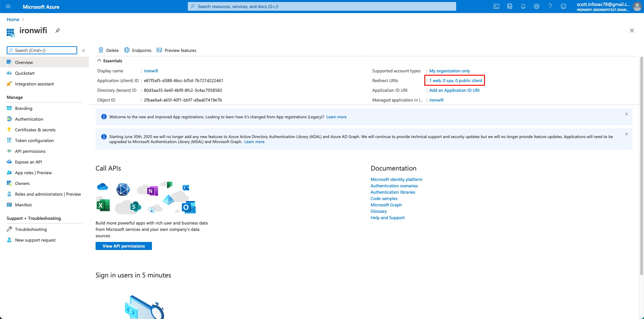The height and width of the screenshot is (319, 644).
Task: Open the help question mark
Action: [550, 6]
